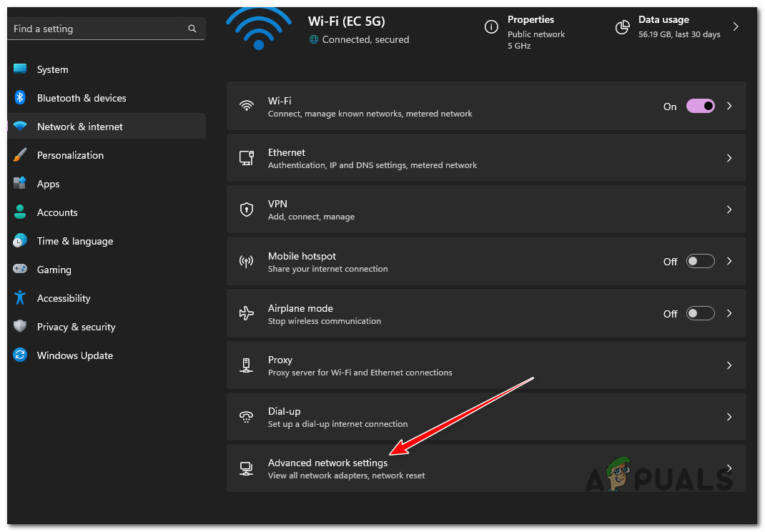Click "Public network" text under Properties

535,34
